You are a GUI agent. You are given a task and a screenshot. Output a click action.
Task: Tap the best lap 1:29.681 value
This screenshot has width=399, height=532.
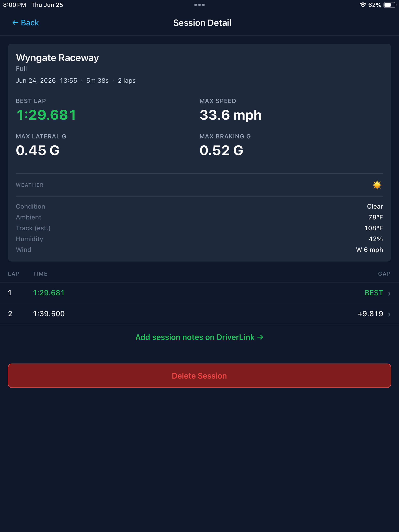pyautogui.click(x=46, y=115)
